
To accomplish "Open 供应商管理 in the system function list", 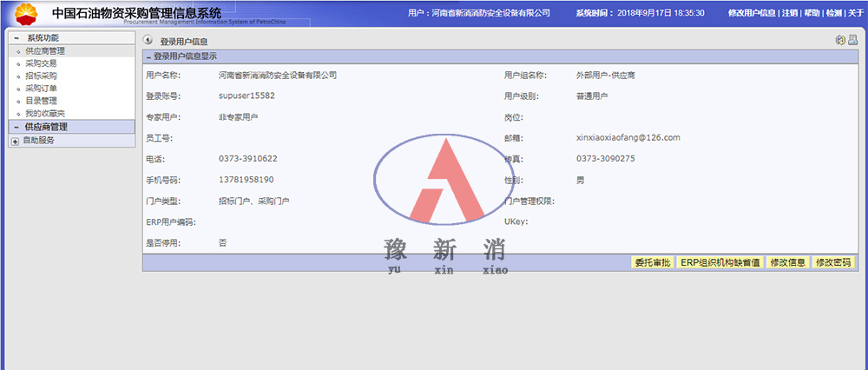I will point(45,51).
